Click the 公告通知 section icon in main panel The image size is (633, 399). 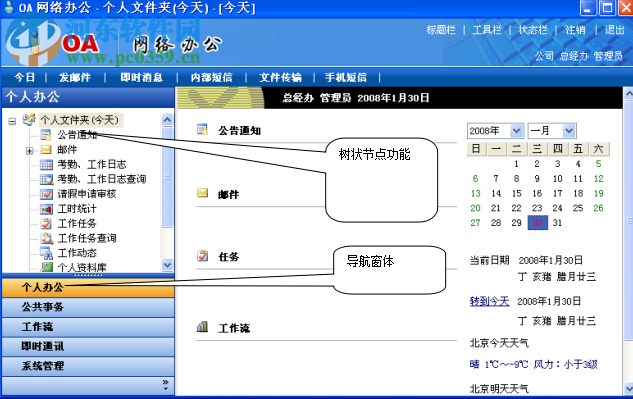pos(202,129)
